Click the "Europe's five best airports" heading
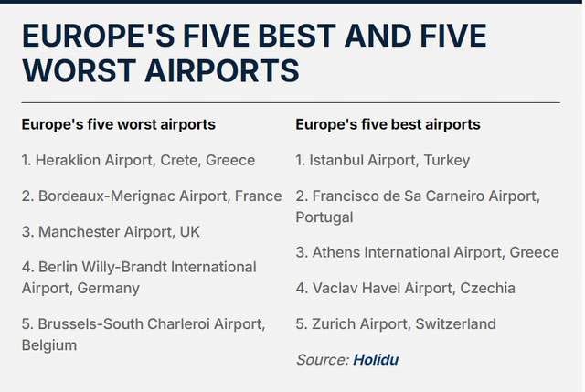Image resolution: width=585 pixels, height=392 pixels. click(388, 124)
